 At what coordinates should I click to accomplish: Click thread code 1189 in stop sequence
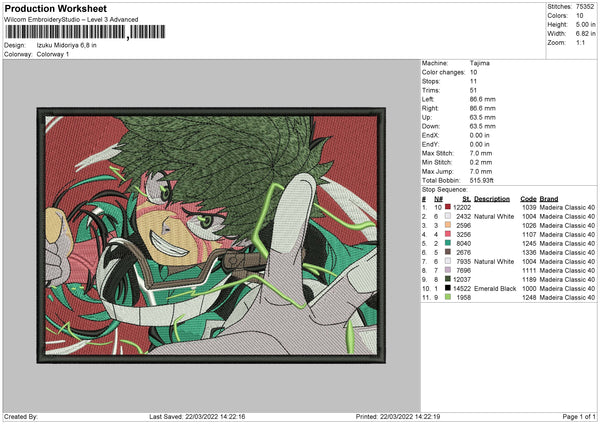(529, 279)
